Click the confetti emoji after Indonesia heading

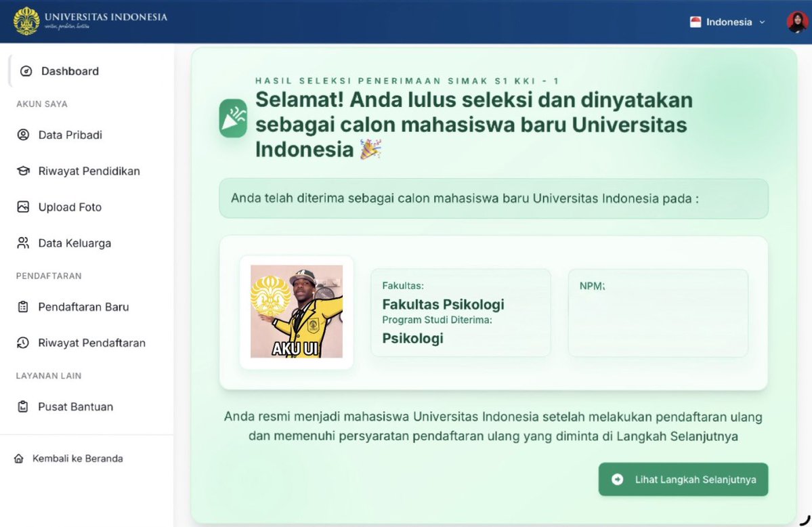coord(371,149)
